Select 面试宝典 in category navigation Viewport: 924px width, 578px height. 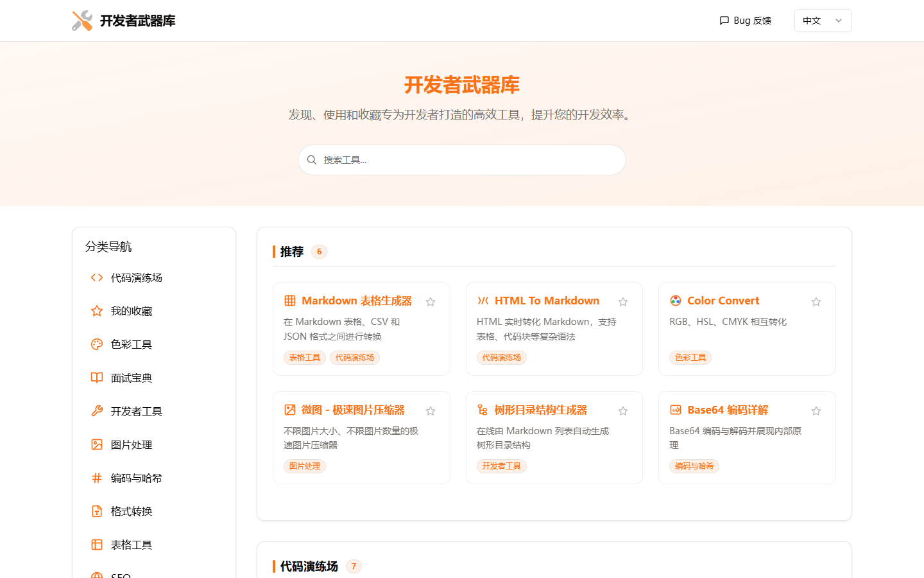tap(154, 378)
